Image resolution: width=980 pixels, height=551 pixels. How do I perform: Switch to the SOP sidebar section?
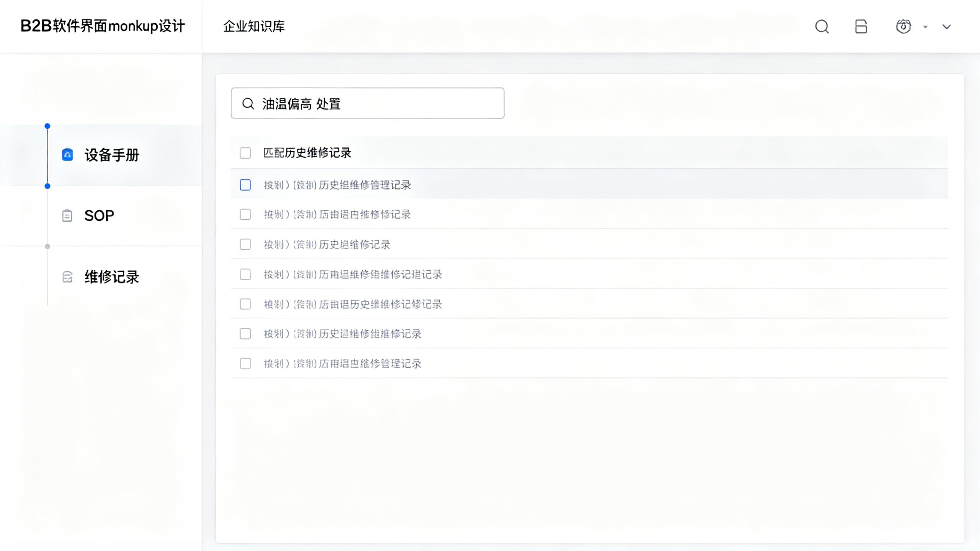coord(101,216)
